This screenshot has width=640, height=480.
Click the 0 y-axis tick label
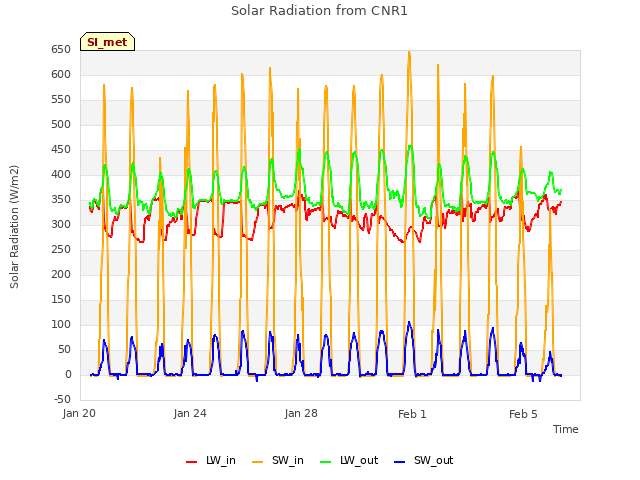coord(68,375)
